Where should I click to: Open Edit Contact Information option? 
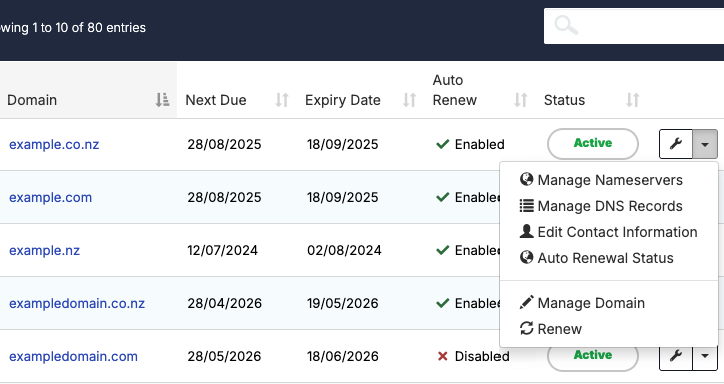[608, 232]
